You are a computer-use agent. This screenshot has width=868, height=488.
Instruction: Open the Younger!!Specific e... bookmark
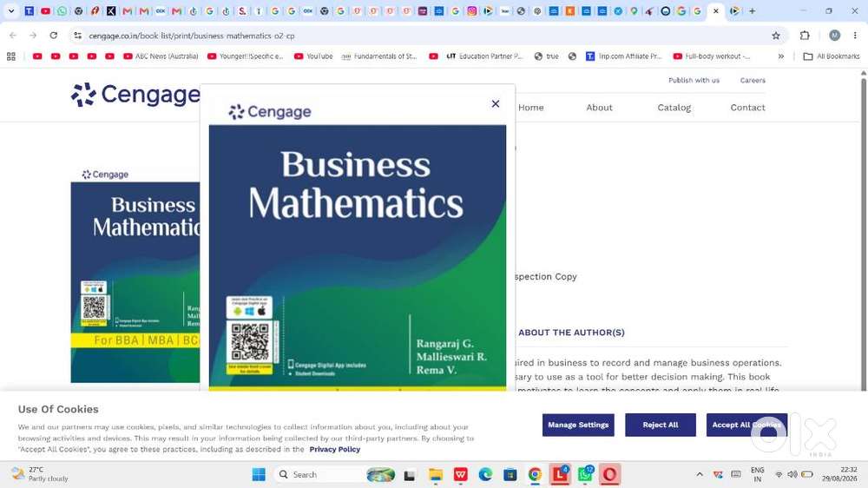coord(246,56)
